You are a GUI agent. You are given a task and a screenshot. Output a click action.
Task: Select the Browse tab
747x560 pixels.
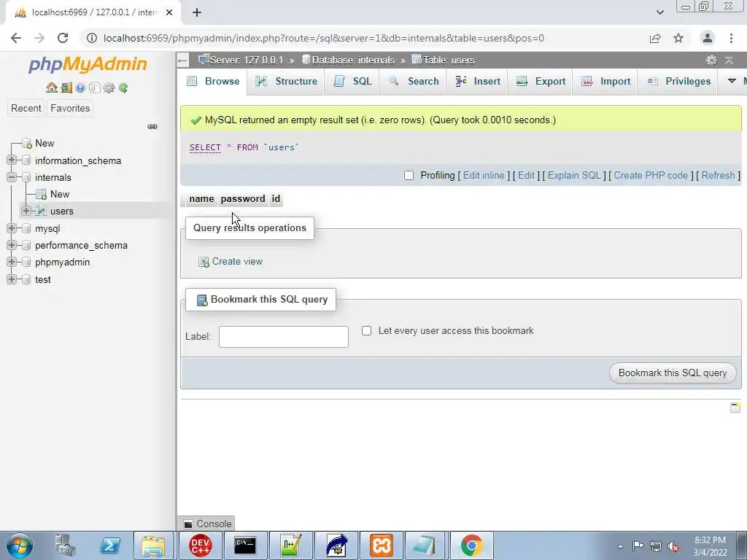(x=213, y=81)
